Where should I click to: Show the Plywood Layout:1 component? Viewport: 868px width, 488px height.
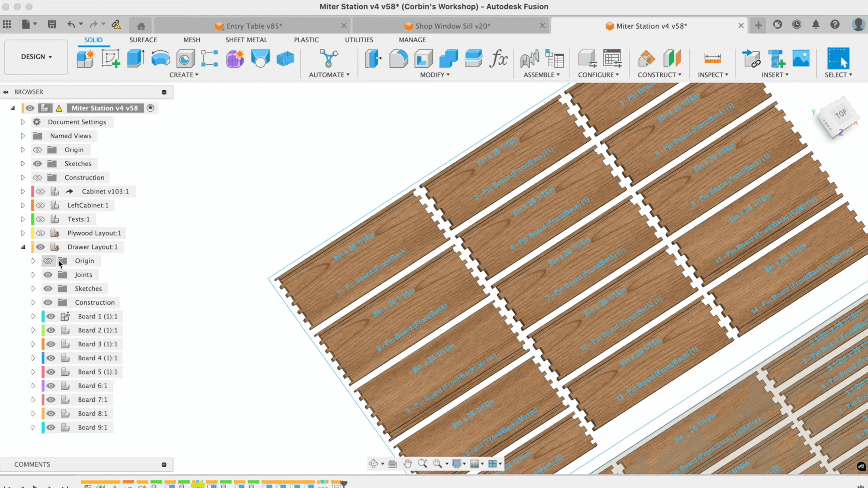[x=41, y=233]
